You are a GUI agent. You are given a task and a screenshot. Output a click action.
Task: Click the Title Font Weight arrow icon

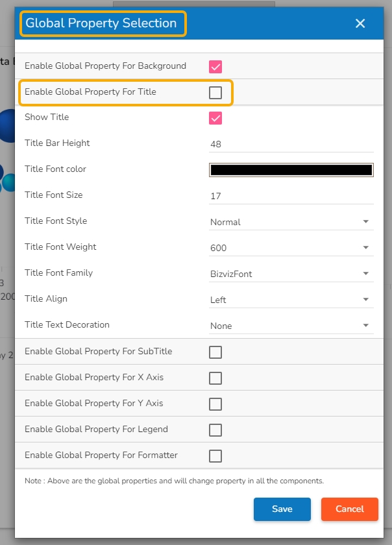366,248
